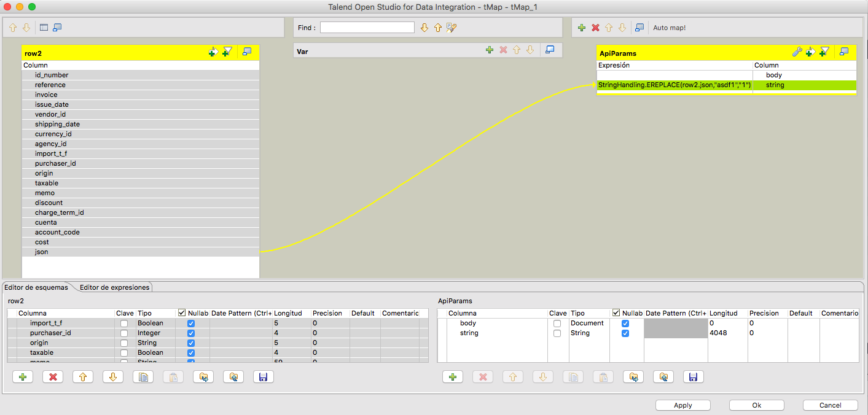Toggle Nullab header checkbox in row2 schema
This screenshot has width=868, height=415.
click(182, 313)
